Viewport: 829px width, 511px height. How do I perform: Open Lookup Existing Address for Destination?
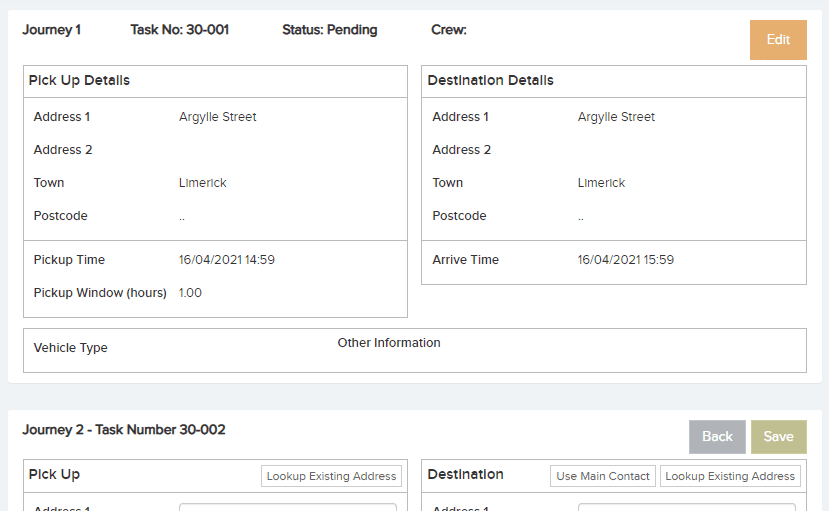730,476
